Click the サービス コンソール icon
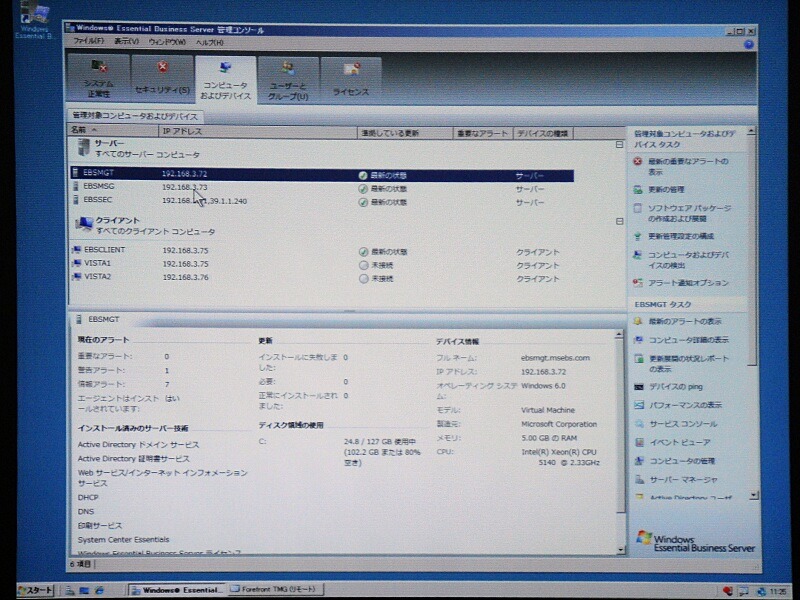800x600 pixels. pyautogui.click(x=639, y=424)
